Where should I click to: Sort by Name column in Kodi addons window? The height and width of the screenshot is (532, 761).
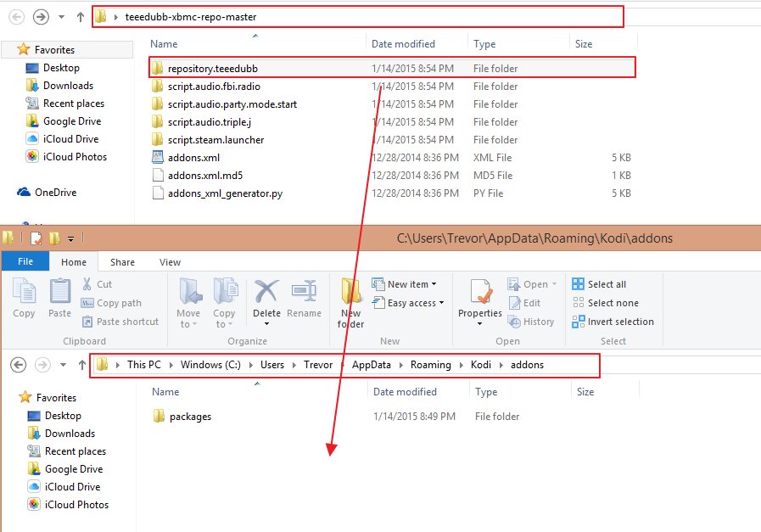coord(165,392)
